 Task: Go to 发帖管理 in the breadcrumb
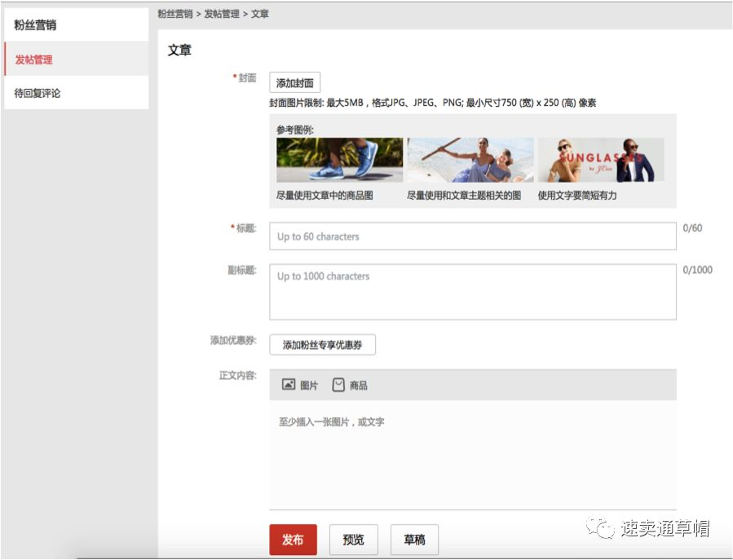click(x=222, y=14)
